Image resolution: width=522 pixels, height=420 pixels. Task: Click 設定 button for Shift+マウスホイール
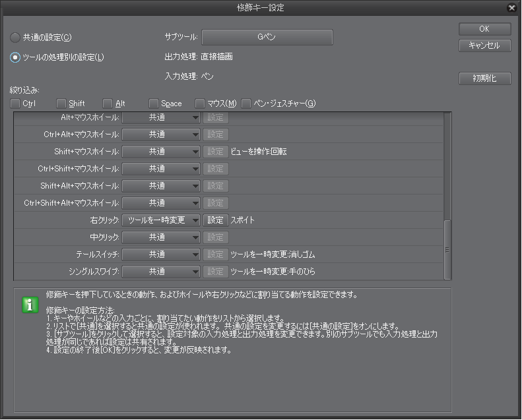coord(215,152)
